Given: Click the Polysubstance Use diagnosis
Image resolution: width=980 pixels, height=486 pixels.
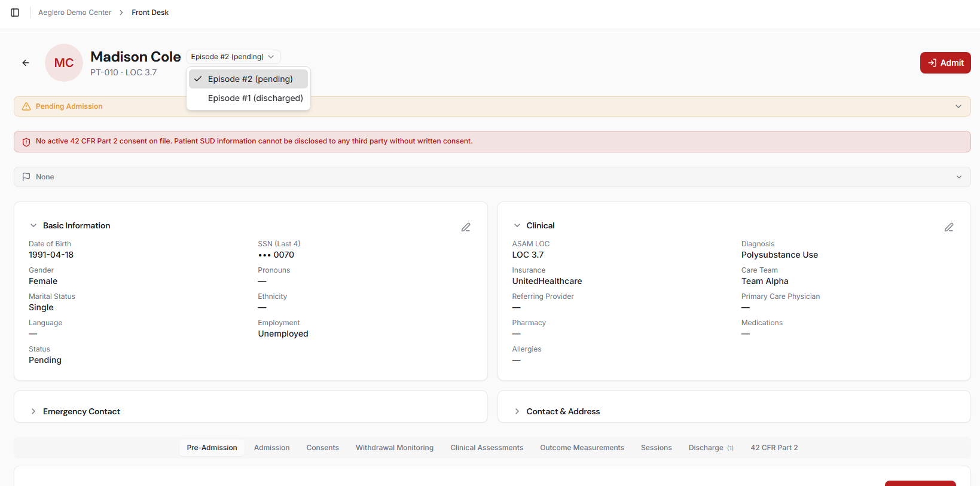Looking at the screenshot, I should coord(780,255).
